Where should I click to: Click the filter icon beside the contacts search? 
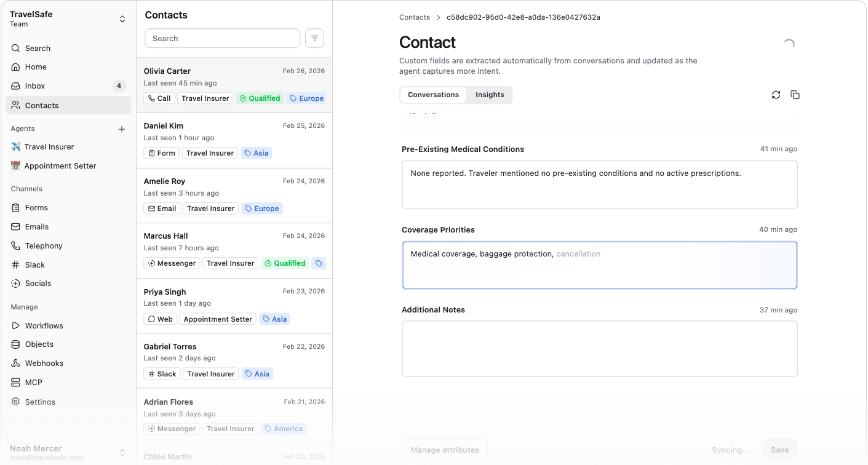pos(314,38)
